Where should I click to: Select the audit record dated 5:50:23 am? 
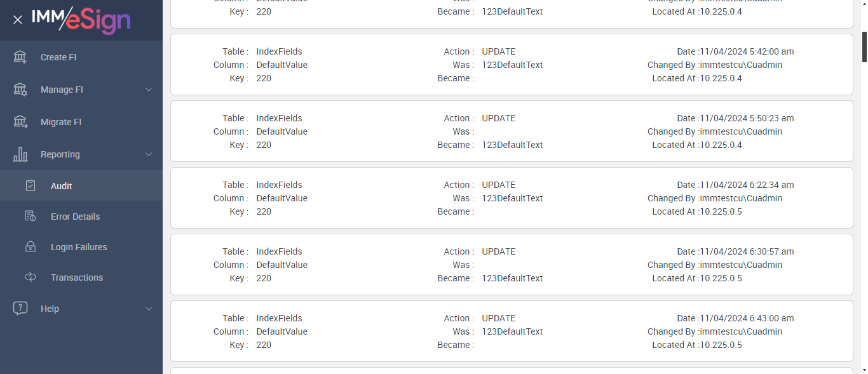[512, 131]
